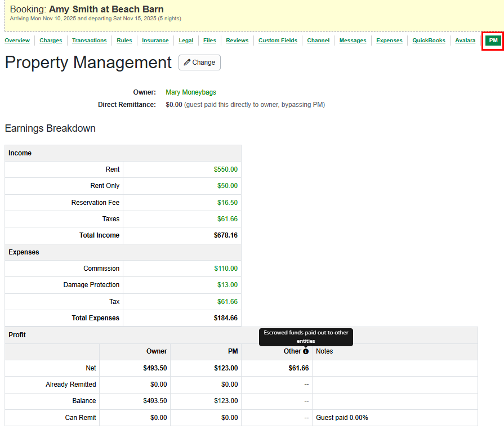504x438 pixels.
Task: Open the Custom Fields tab
Action: [x=278, y=41]
